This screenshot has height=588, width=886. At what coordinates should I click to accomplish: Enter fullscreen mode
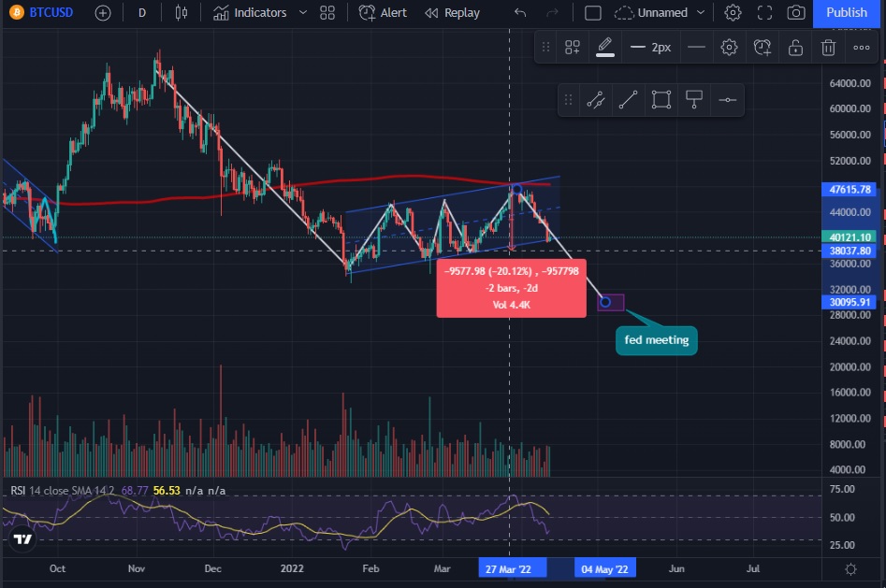click(x=764, y=12)
